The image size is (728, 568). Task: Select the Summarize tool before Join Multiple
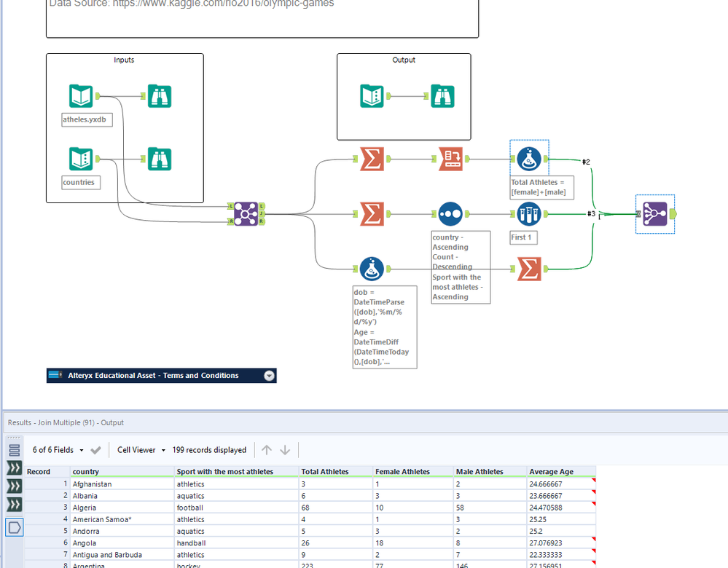coord(529,269)
